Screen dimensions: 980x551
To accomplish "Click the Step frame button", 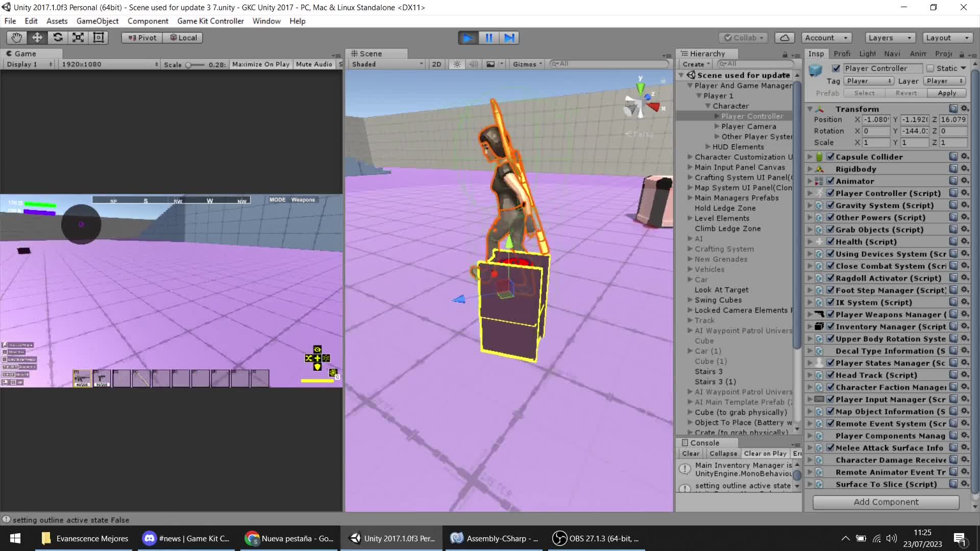I will 509,37.
